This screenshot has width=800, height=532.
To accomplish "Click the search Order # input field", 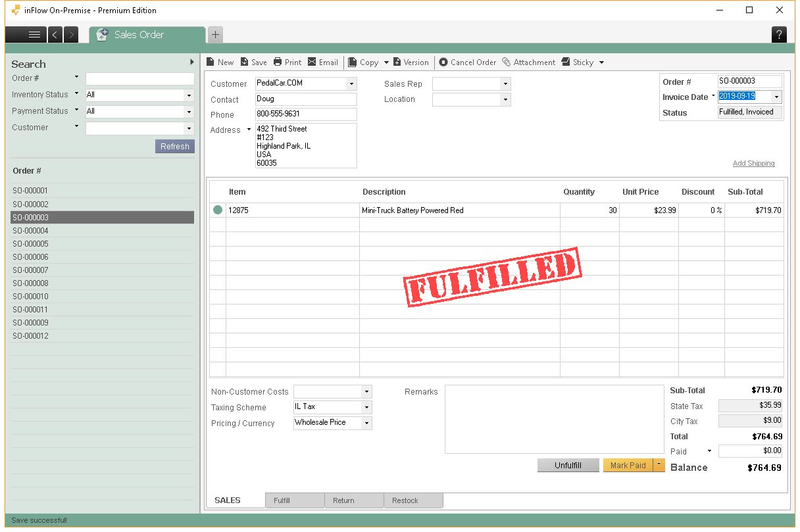I will [x=140, y=78].
